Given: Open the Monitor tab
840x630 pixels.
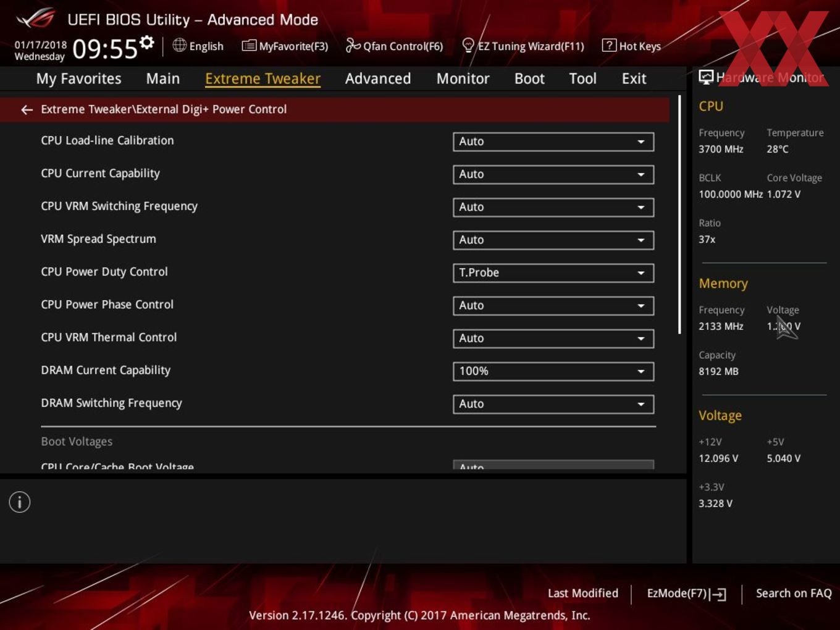Looking at the screenshot, I should (x=463, y=78).
